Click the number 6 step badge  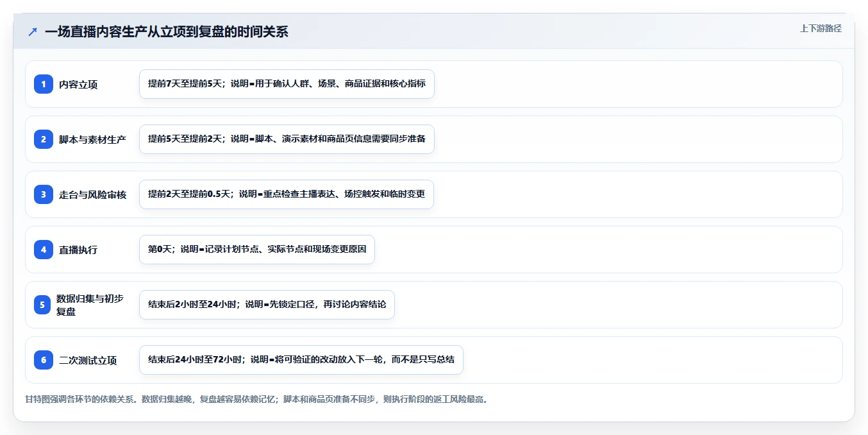pyautogui.click(x=44, y=360)
